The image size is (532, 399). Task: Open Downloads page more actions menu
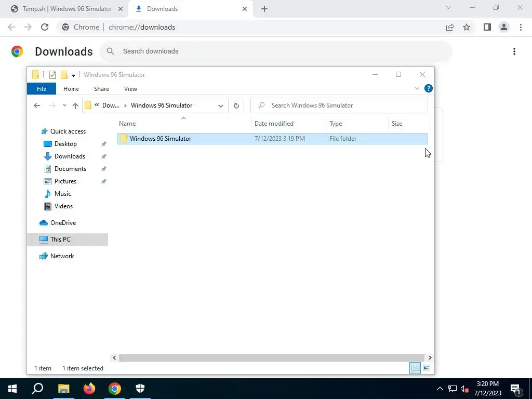[x=514, y=51]
